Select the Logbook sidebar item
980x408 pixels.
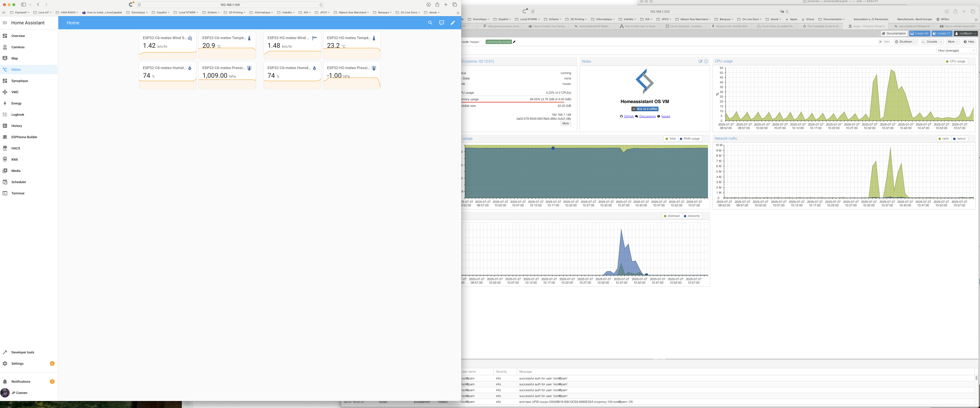point(18,115)
